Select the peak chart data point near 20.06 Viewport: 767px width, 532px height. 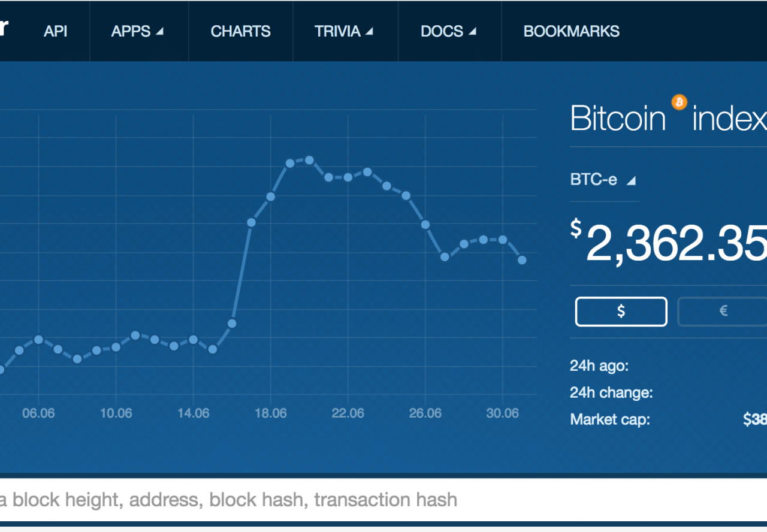(x=309, y=160)
